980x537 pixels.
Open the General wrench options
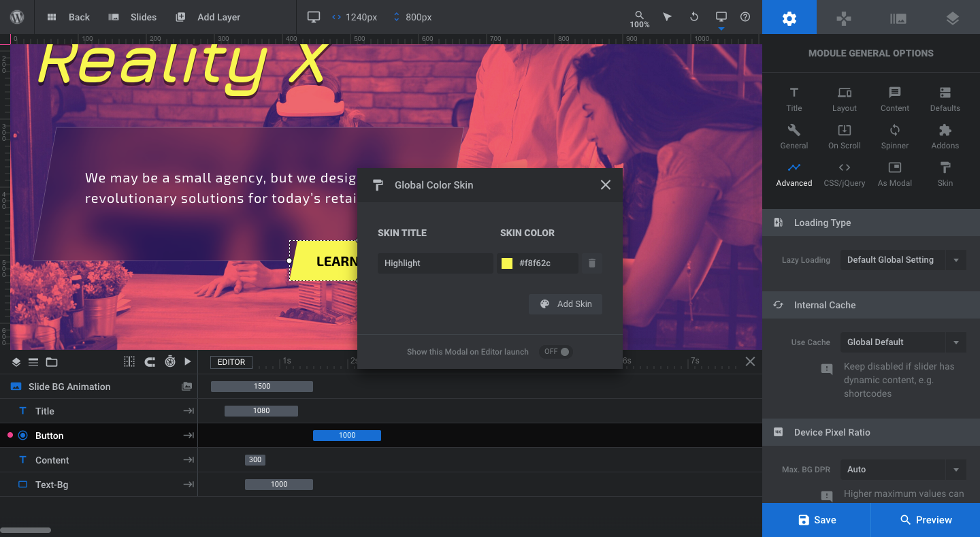click(x=794, y=137)
